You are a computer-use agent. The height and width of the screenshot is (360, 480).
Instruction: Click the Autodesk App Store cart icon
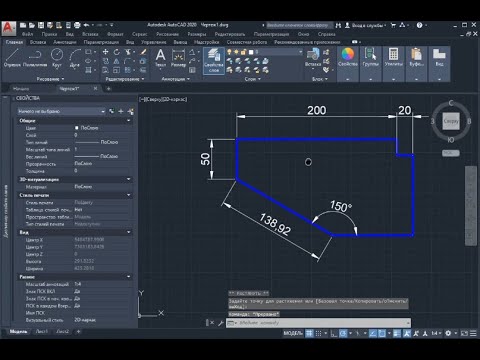[393, 25]
